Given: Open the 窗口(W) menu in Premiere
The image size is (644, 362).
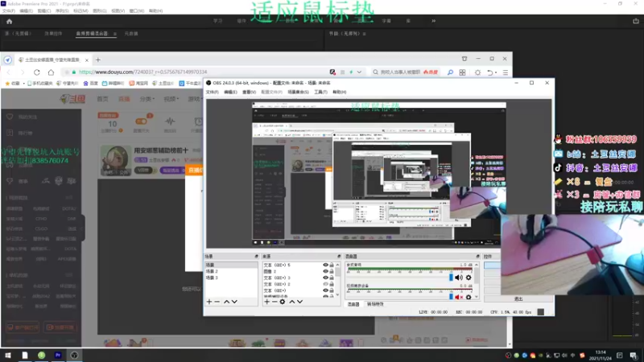Looking at the screenshot, I should (x=136, y=11).
